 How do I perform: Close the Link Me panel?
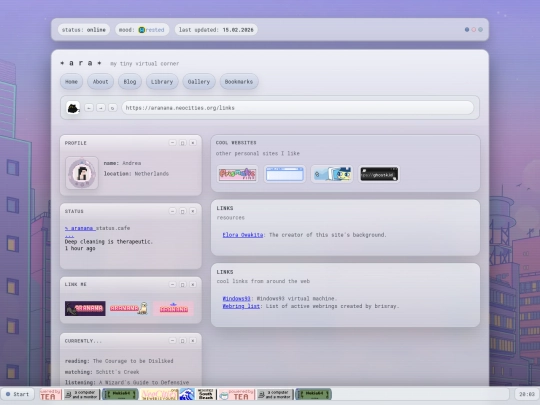coord(193,284)
